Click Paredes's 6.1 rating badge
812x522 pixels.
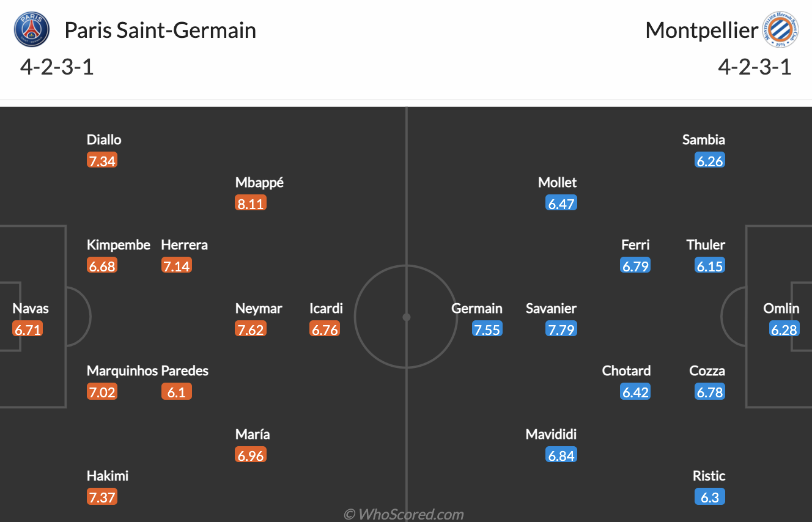coord(177,392)
